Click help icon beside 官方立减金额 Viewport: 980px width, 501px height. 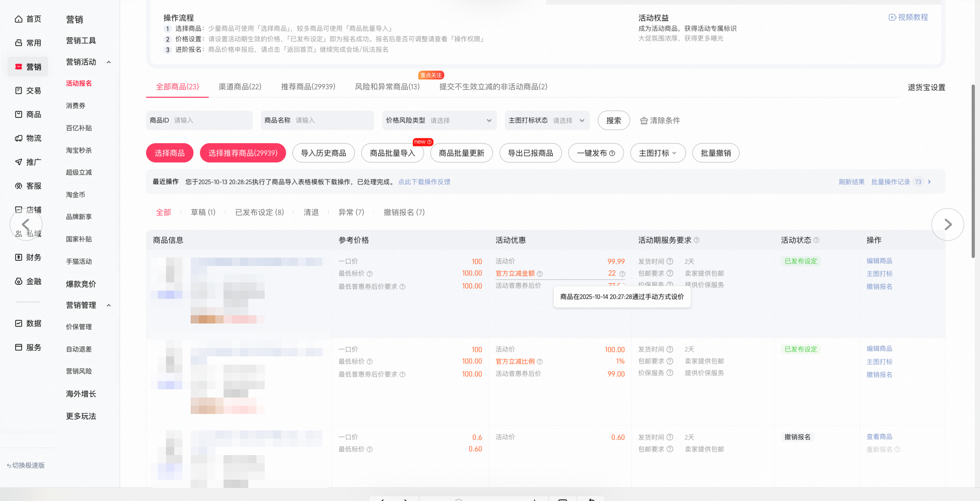539,274
